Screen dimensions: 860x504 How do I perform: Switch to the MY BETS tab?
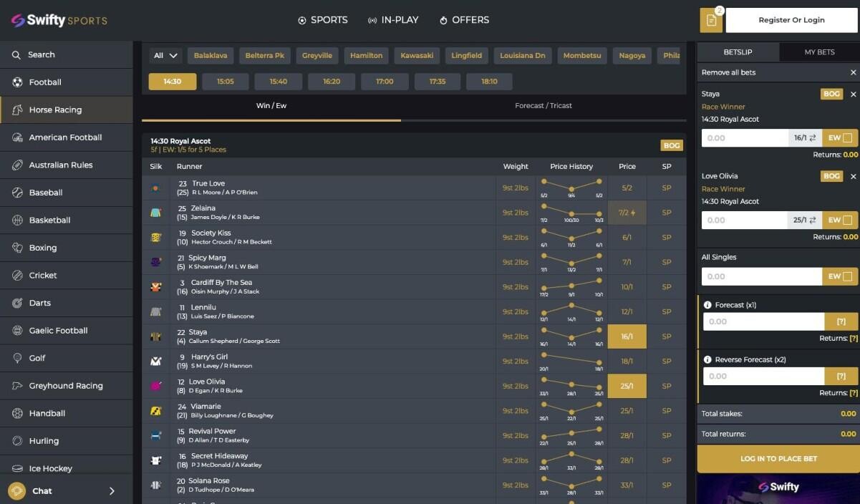818,52
